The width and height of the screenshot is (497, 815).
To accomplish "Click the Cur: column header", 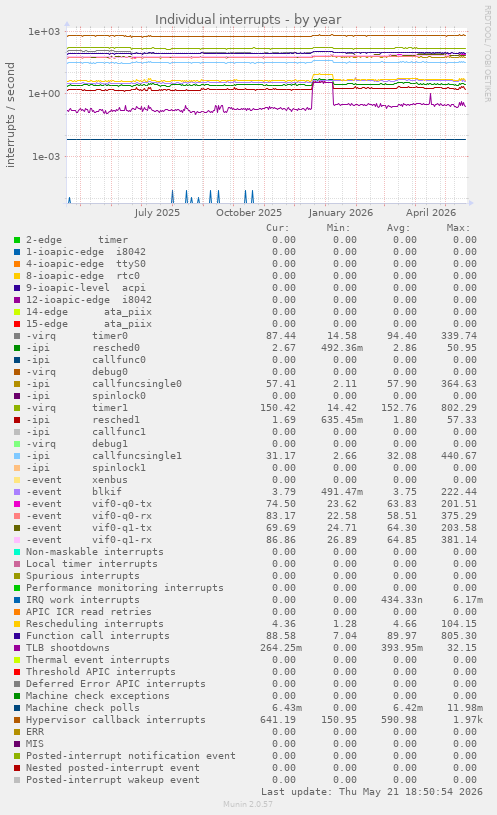I will [x=278, y=228].
